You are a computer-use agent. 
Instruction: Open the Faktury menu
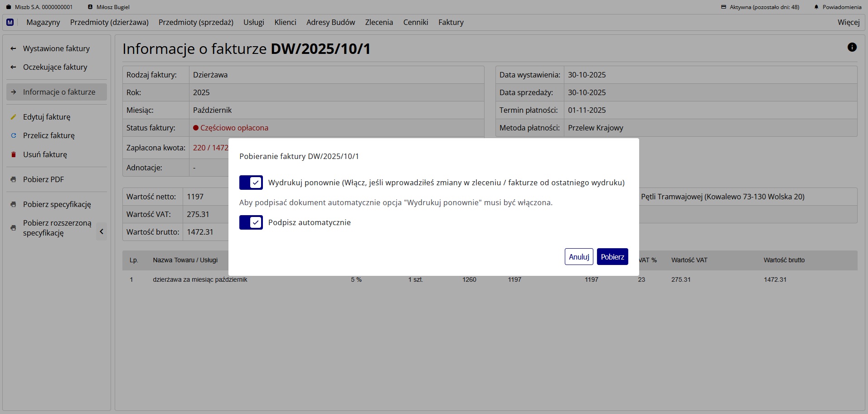click(x=451, y=22)
